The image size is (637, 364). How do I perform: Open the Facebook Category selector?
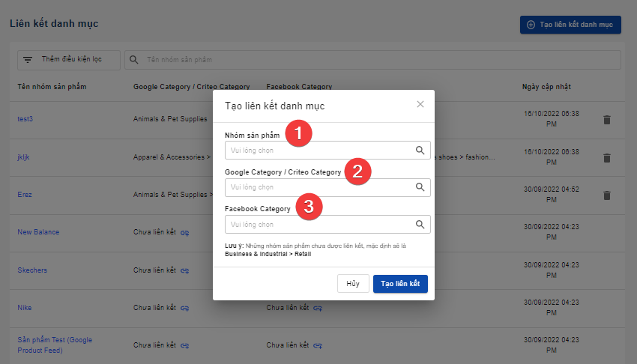pos(318,224)
